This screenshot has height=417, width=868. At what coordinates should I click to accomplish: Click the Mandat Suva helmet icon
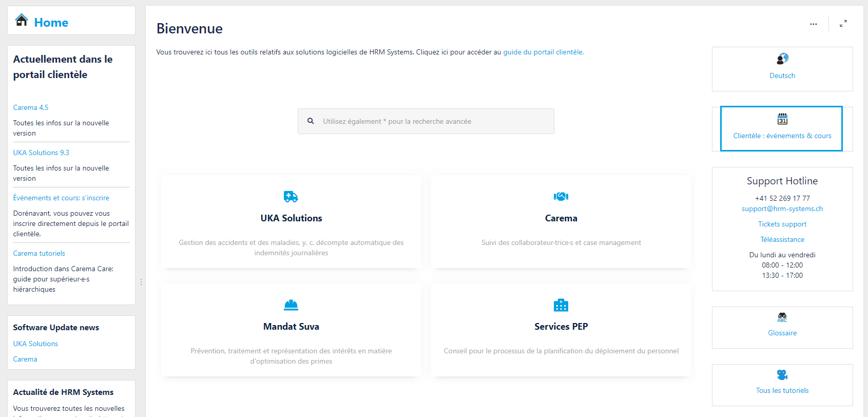point(291,305)
